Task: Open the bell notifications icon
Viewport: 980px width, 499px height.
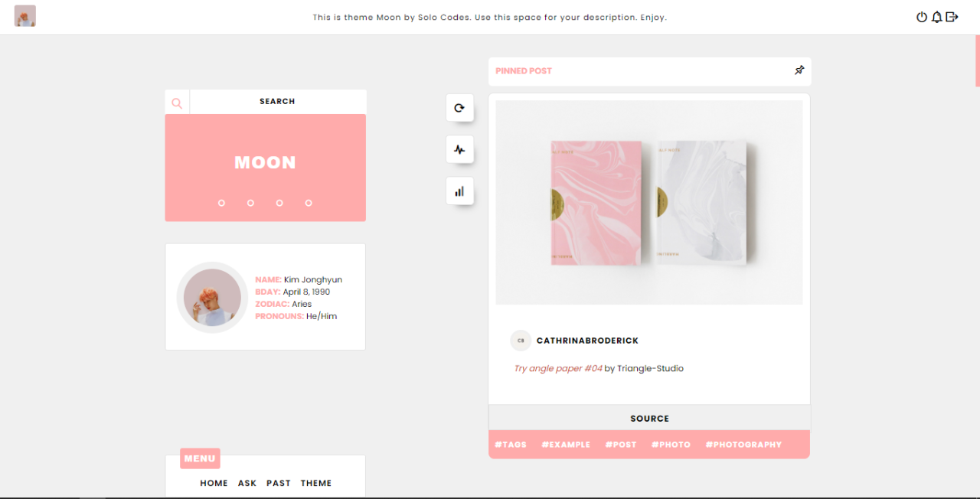Action: tap(936, 17)
